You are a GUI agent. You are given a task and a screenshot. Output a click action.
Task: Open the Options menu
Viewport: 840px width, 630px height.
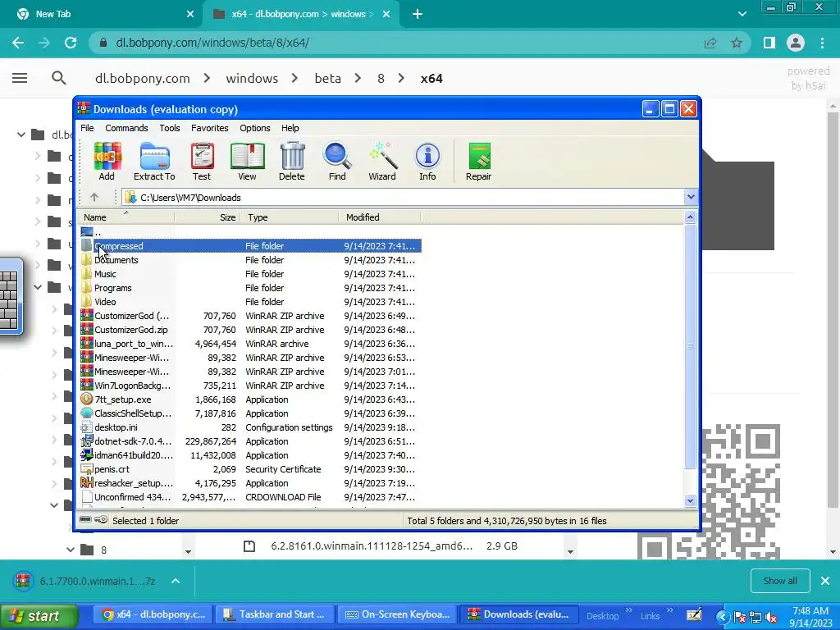click(255, 128)
